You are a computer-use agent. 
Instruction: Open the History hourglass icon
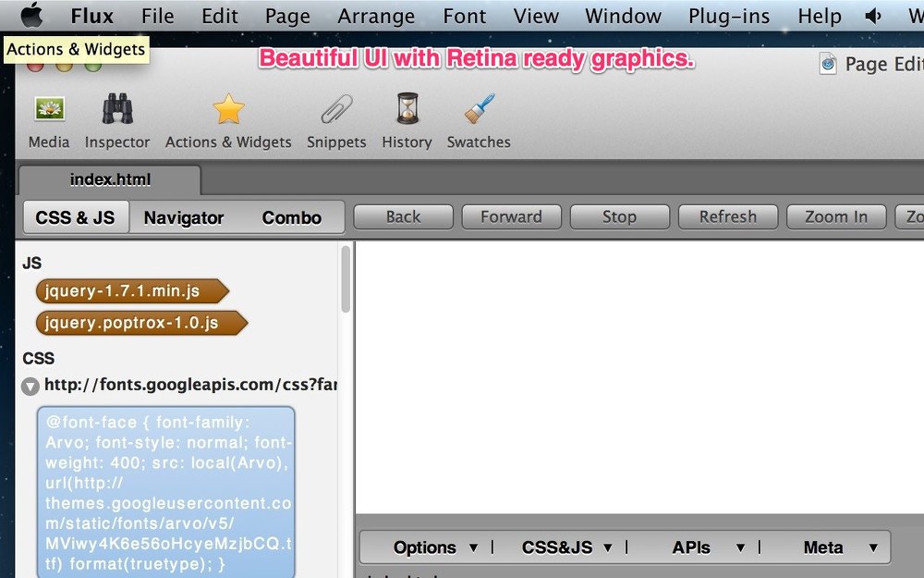click(x=407, y=108)
